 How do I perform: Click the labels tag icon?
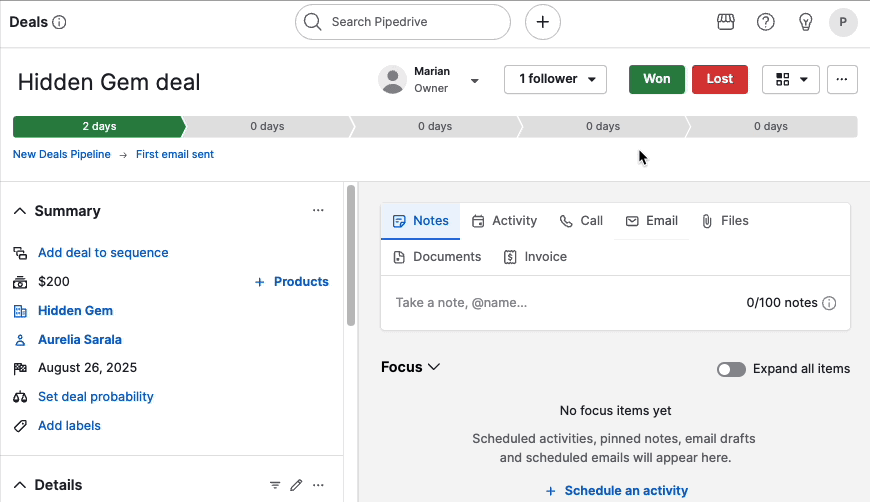(x=20, y=426)
